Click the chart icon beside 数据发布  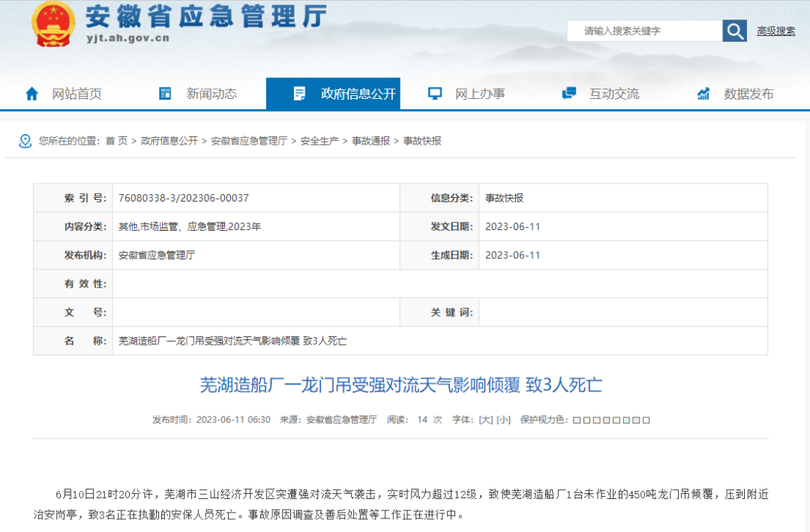click(x=703, y=93)
